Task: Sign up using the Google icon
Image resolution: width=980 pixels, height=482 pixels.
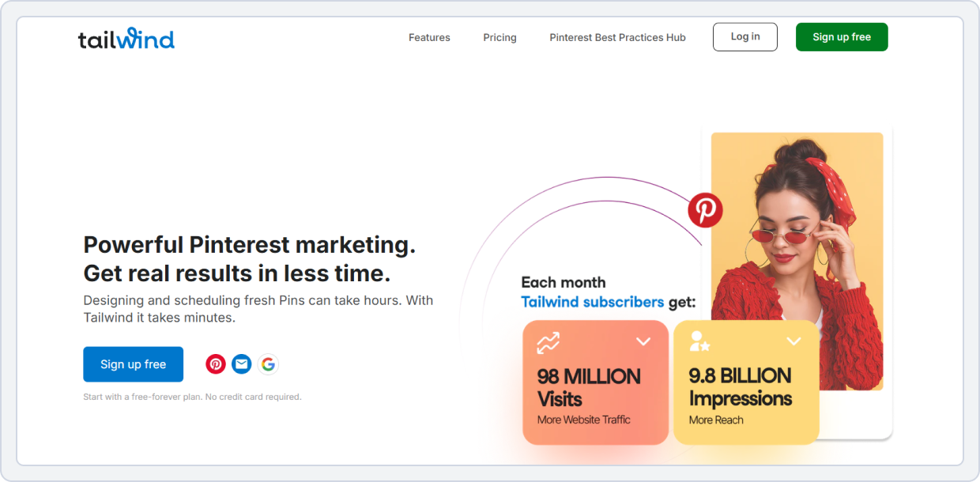Action: click(268, 364)
